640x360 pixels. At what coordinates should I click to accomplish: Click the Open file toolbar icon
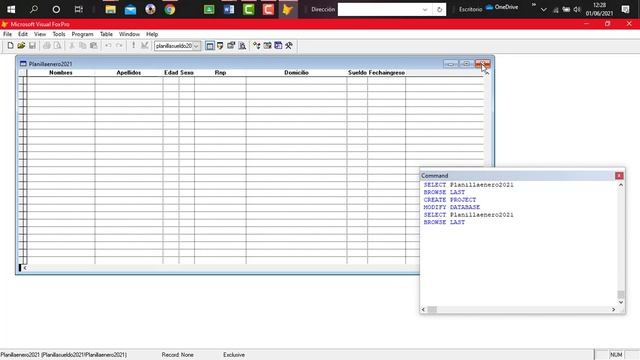click(x=21, y=46)
